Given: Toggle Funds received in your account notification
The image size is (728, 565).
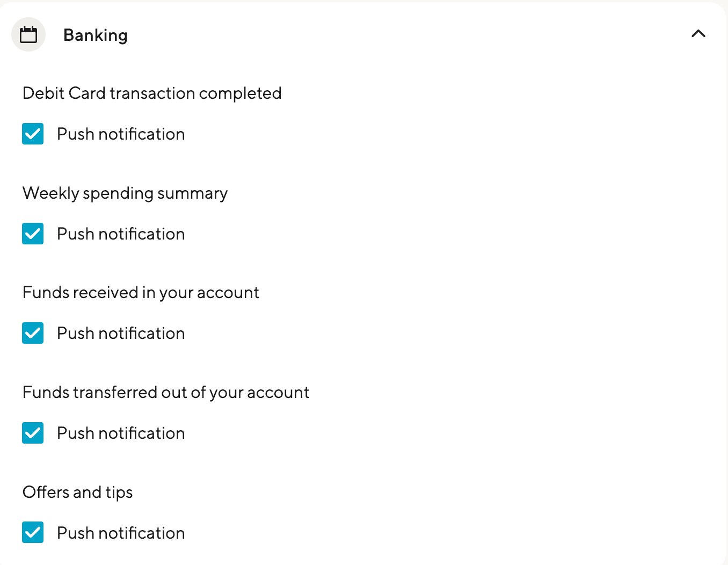Looking at the screenshot, I should click(x=33, y=333).
